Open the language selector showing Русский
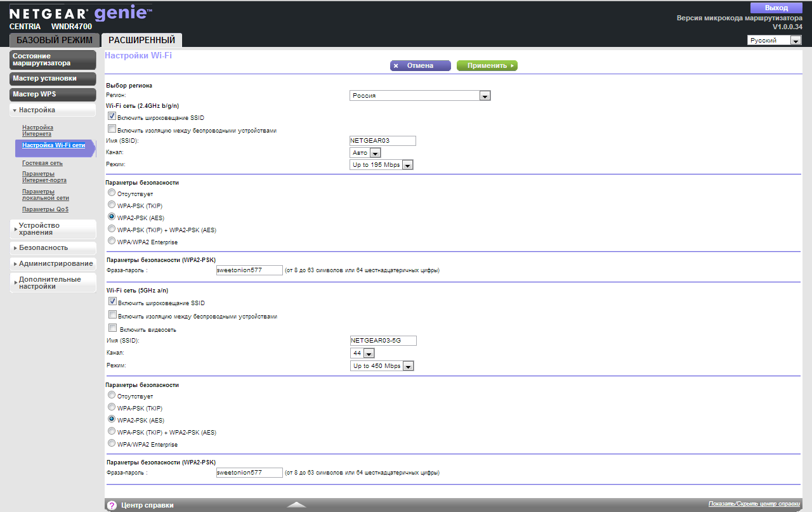The width and height of the screenshot is (812, 512). click(774, 41)
